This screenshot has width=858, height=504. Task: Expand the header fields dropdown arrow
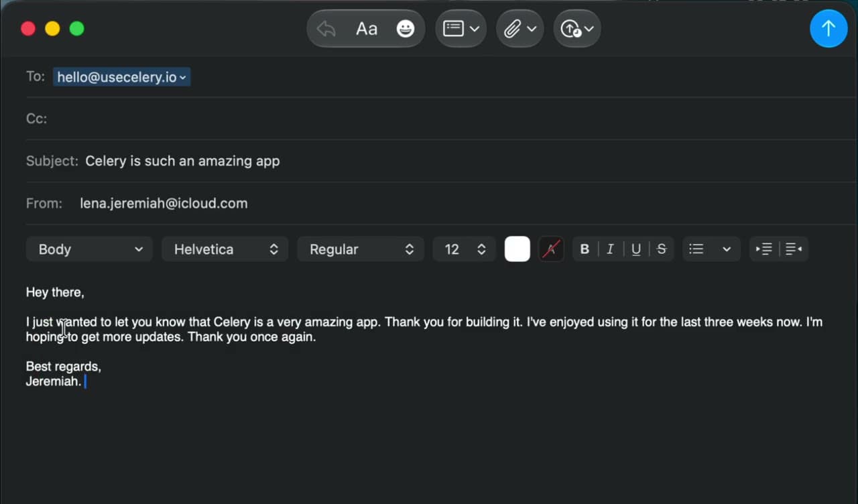pyautogui.click(x=475, y=29)
